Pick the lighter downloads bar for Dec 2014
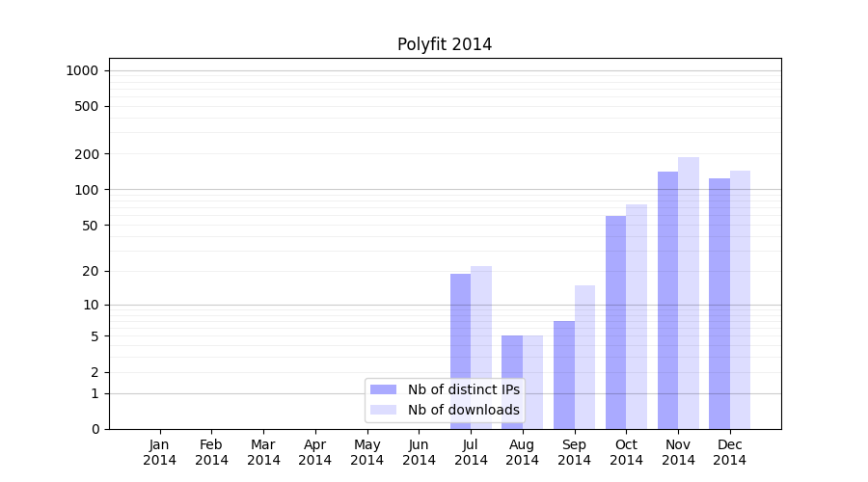The width and height of the screenshot is (868, 482). click(x=740, y=299)
